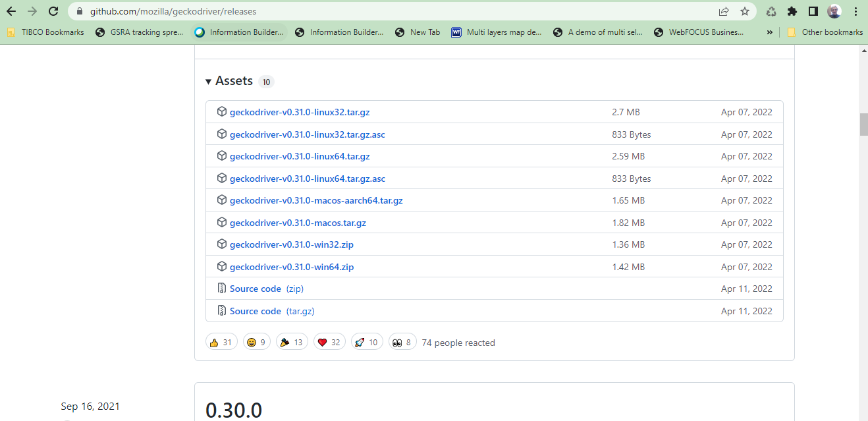Open TIBCO Bookmarks folder
Screen dimensions: 868x421
coord(45,32)
